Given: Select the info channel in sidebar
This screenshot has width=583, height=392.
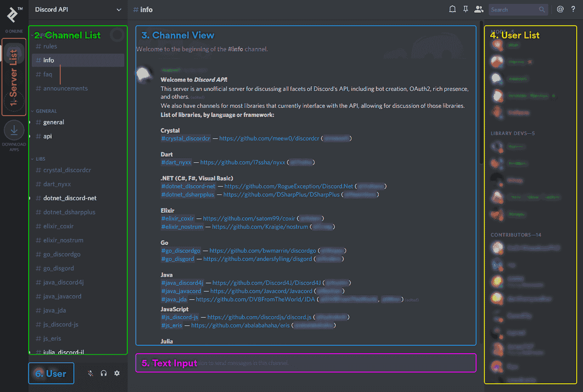Looking at the screenshot, I should pos(78,60).
